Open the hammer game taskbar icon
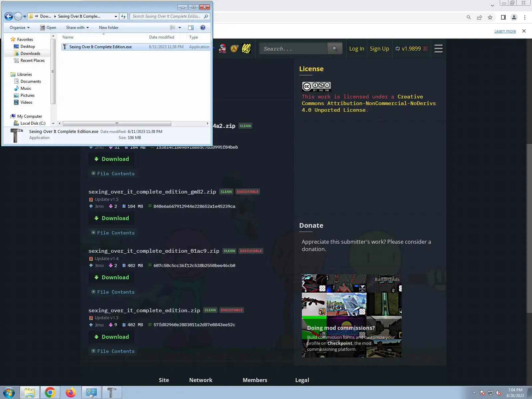The height and width of the screenshot is (399, 532). pyautogui.click(x=112, y=393)
